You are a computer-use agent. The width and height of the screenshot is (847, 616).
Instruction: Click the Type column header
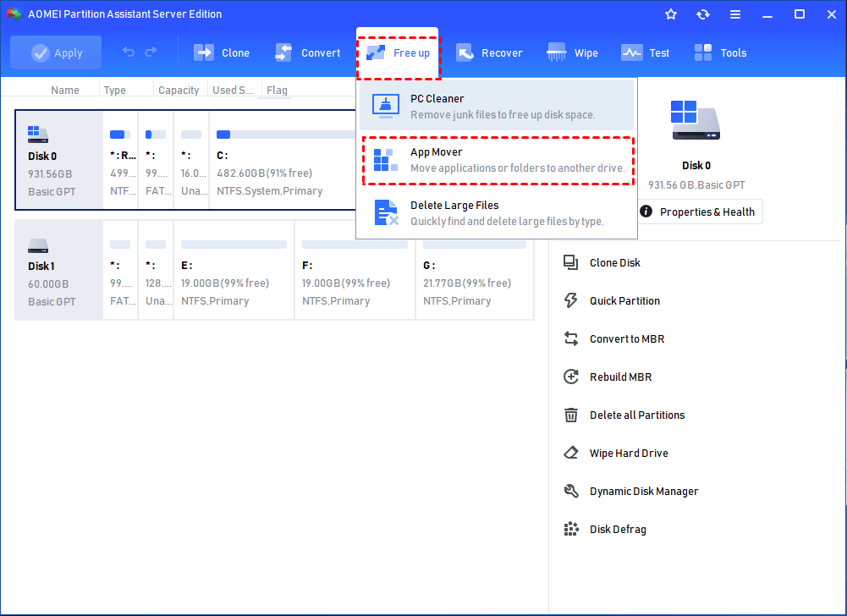[114, 91]
